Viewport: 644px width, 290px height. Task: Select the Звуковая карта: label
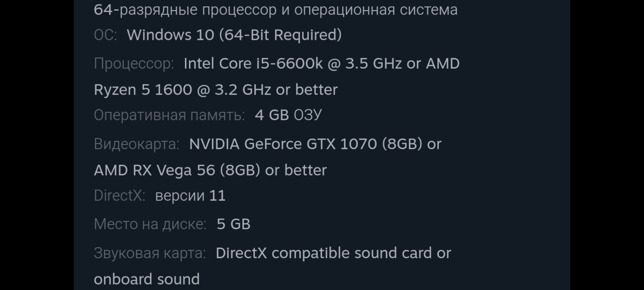pos(150,253)
